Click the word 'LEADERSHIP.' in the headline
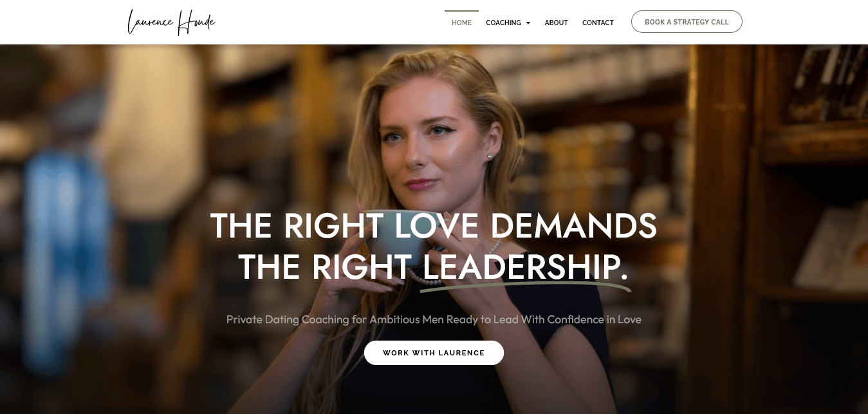868x414 pixels. coord(524,267)
